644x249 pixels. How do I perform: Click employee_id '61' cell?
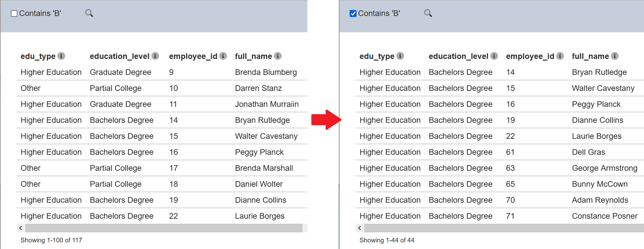pyautogui.click(x=510, y=152)
